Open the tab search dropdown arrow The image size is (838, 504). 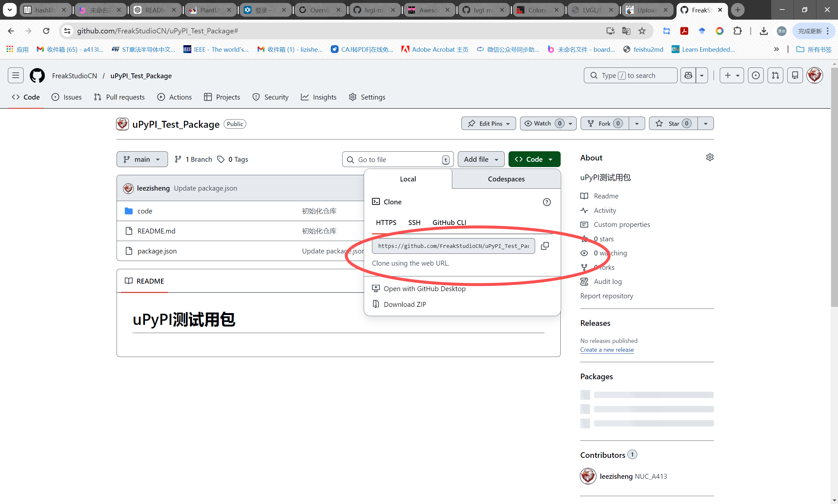[x=10, y=10]
